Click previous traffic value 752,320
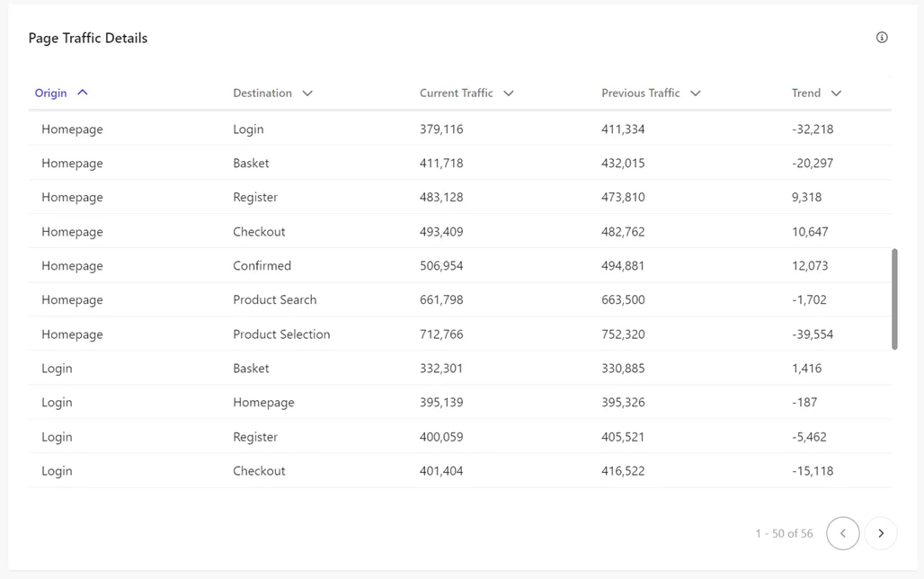Viewport: 924px width, 579px height. [623, 334]
